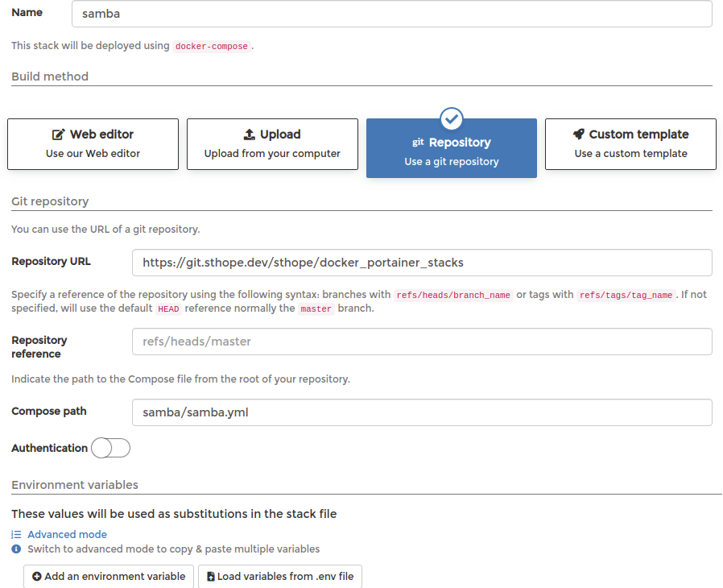Click the git logo on Repository tile
This screenshot has width=723, height=588.
click(x=418, y=142)
